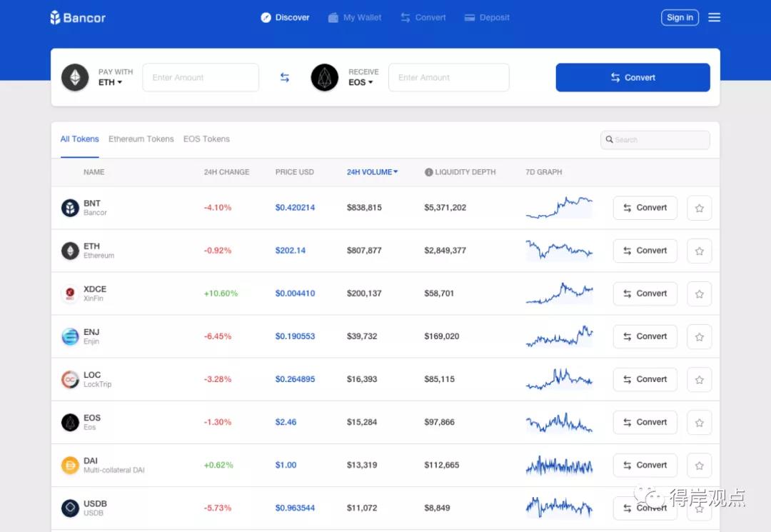Convert LOC via its row button
Viewport: 771px width, 532px height.
point(645,379)
